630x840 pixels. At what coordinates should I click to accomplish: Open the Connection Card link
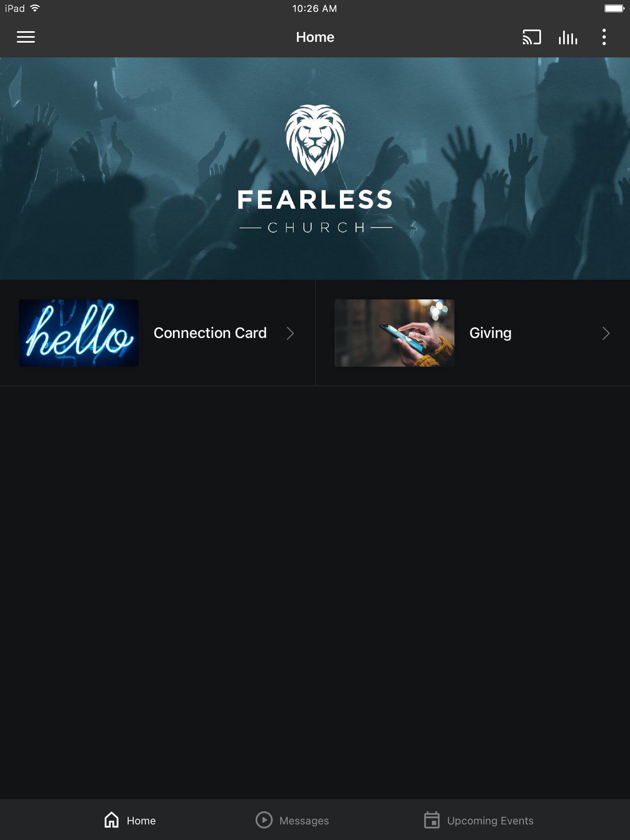tap(210, 333)
